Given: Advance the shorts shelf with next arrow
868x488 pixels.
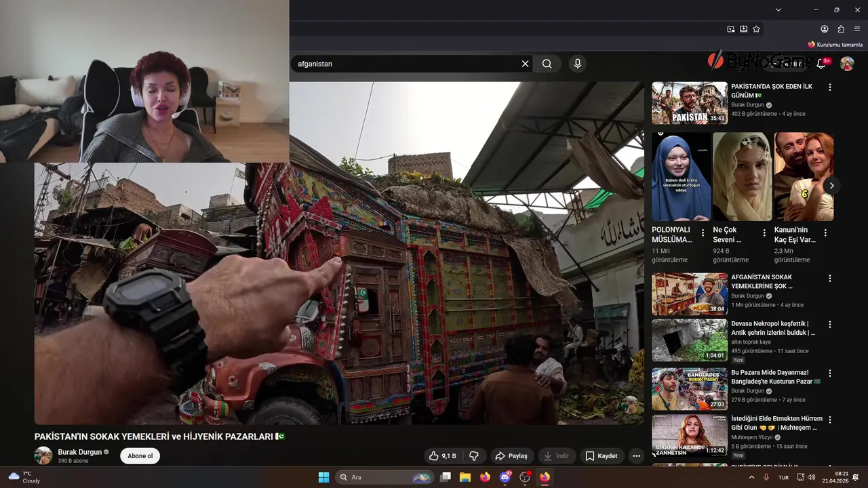Looking at the screenshot, I should (x=831, y=186).
